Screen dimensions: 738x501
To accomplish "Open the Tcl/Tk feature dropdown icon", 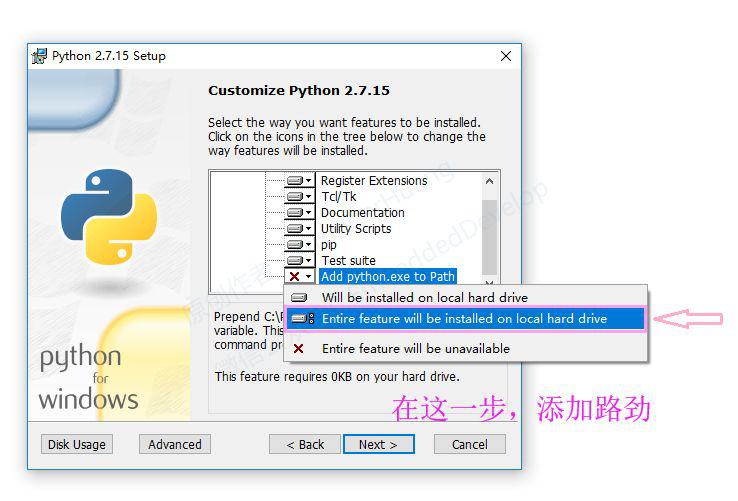I will click(299, 196).
